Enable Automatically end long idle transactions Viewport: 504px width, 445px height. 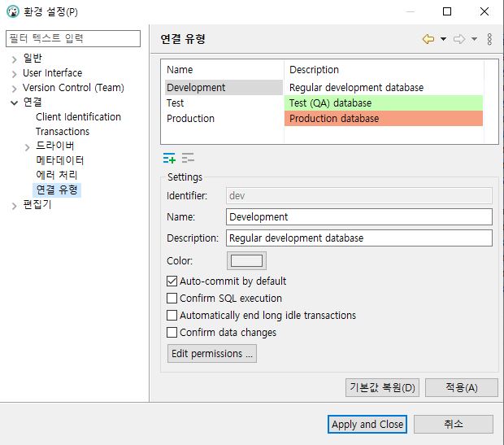[x=172, y=316]
